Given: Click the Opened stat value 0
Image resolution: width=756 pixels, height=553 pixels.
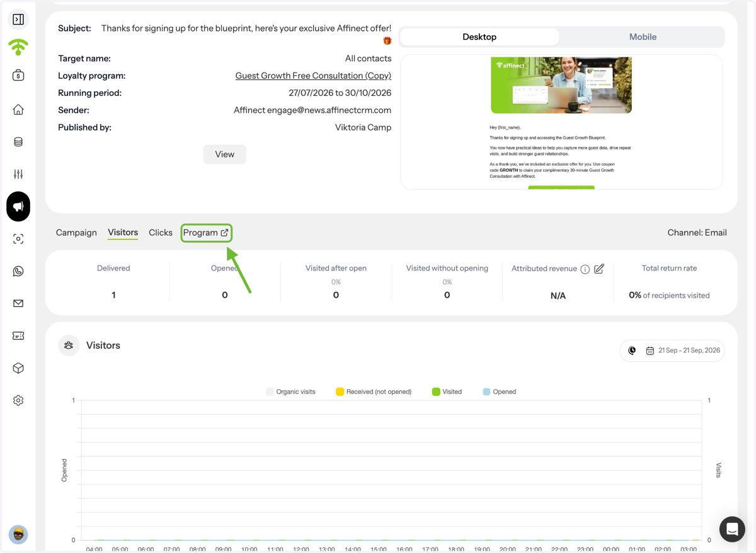Looking at the screenshot, I should pos(225,295).
